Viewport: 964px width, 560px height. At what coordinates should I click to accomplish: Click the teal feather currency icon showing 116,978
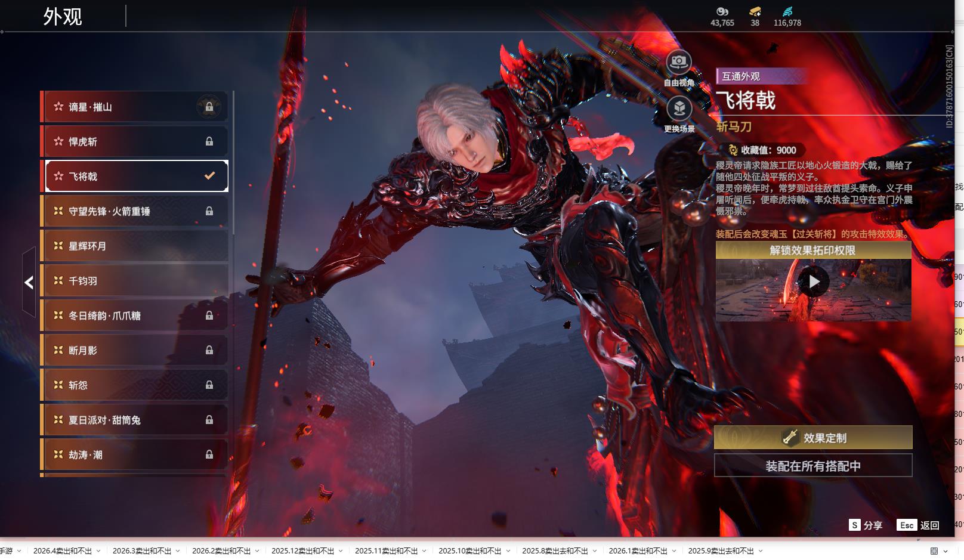[x=787, y=11]
